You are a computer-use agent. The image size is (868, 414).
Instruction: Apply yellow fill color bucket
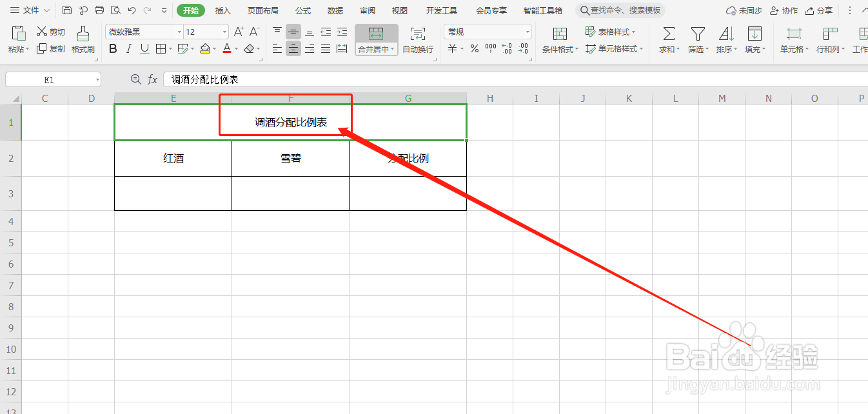(x=205, y=48)
